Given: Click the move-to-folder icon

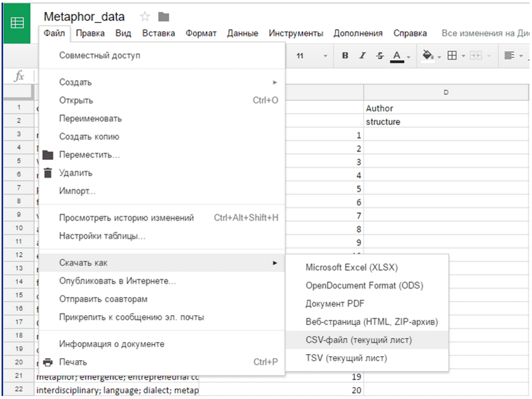Looking at the screenshot, I should point(163,16).
